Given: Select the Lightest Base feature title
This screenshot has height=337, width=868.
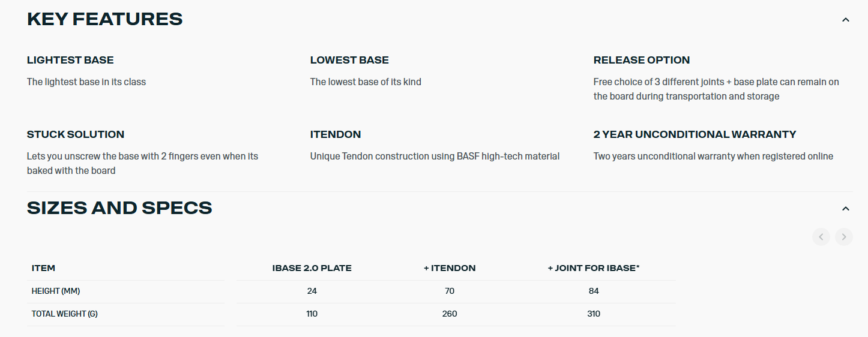Looking at the screenshot, I should [x=70, y=60].
